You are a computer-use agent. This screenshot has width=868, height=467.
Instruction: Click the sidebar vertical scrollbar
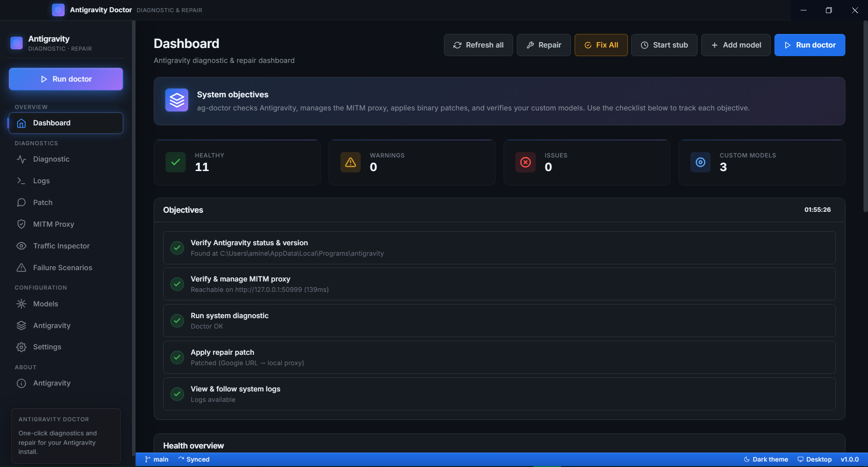click(x=133, y=238)
